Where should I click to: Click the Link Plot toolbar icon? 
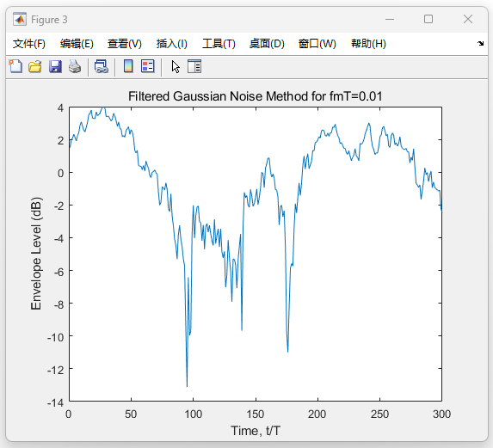point(102,66)
